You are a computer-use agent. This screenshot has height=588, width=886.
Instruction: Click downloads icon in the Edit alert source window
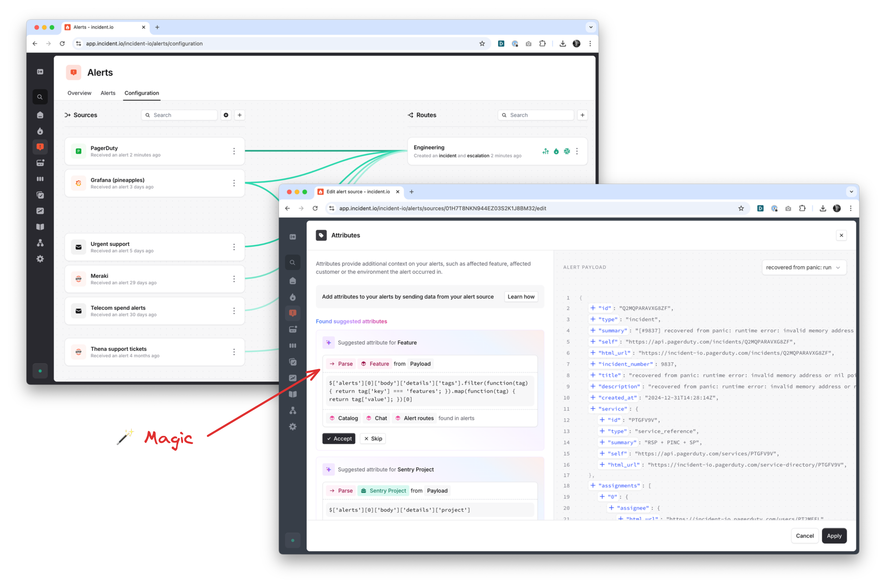pos(823,208)
